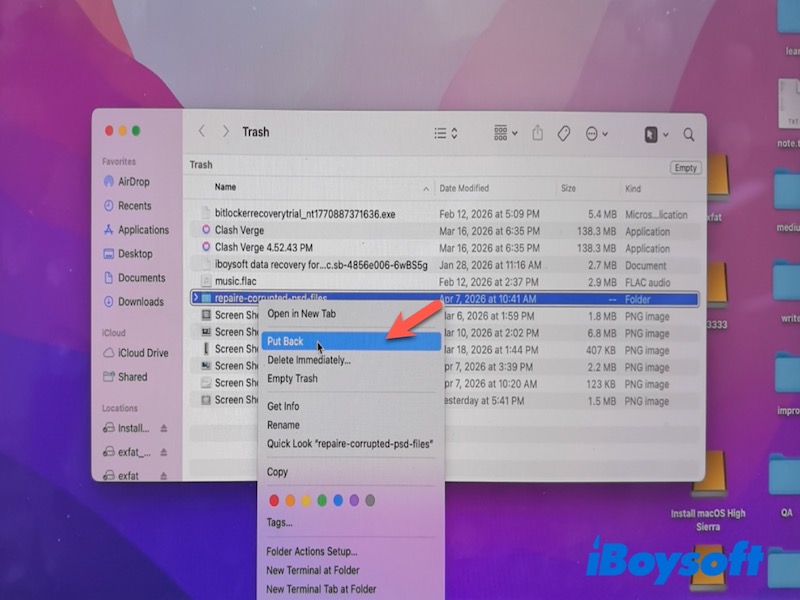
Task: Select the music.flac file
Action: coord(236,282)
